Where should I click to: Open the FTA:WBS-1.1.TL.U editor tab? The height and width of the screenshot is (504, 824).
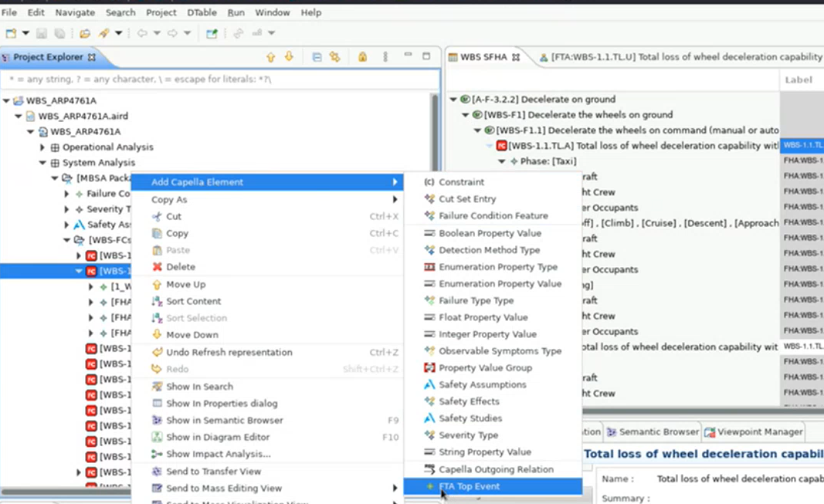click(681, 56)
